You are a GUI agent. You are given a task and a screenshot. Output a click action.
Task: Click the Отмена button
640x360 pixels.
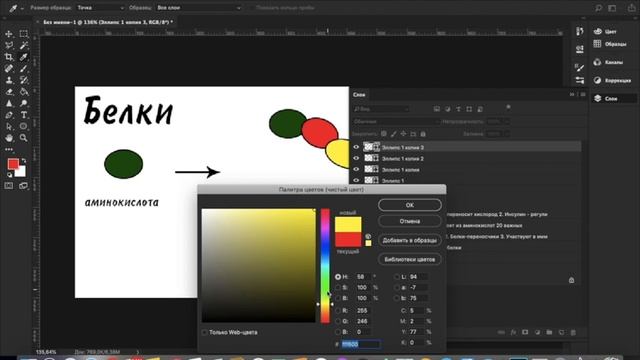410,221
